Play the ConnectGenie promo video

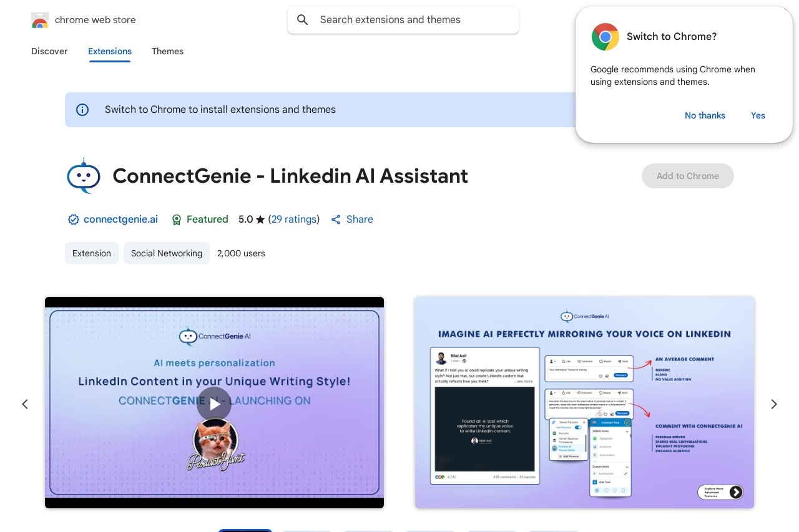(x=214, y=404)
